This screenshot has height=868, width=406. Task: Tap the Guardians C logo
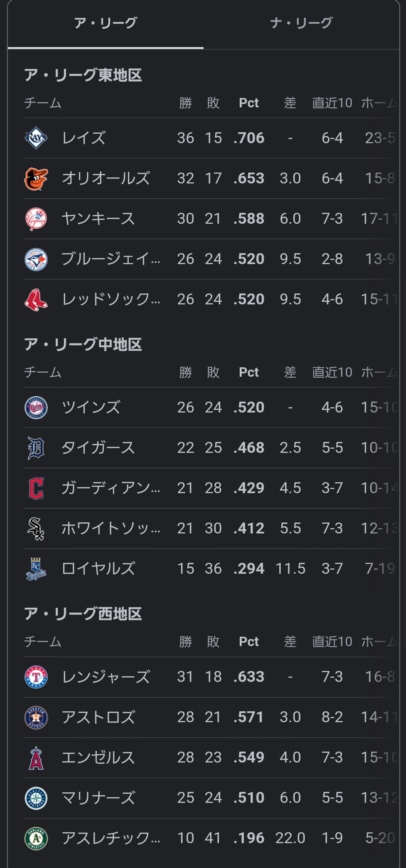click(36, 488)
